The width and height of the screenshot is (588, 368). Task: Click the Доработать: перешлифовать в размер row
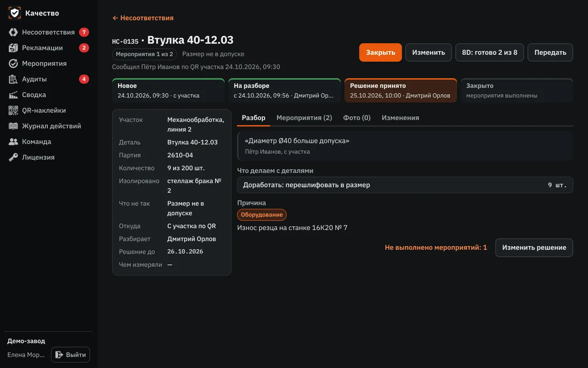click(x=405, y=185)
